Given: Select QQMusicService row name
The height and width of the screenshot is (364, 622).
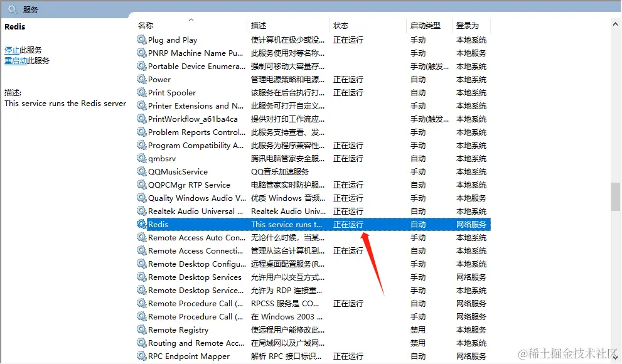Looking at the screenshot, I should click(178, 172).
